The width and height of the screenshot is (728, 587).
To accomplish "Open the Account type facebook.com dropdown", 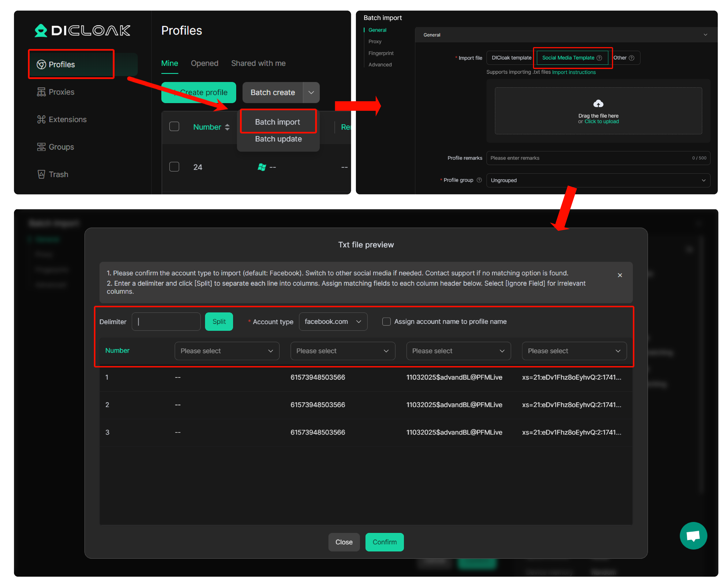I will [x=333, y=322].
